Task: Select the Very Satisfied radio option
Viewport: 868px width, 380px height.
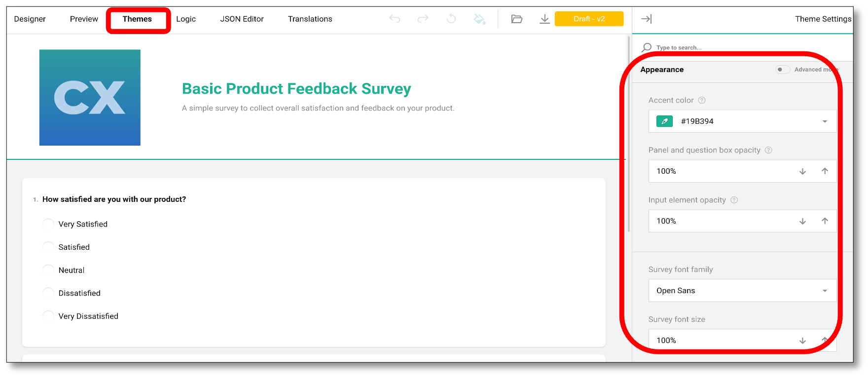Action: [48, 224]
